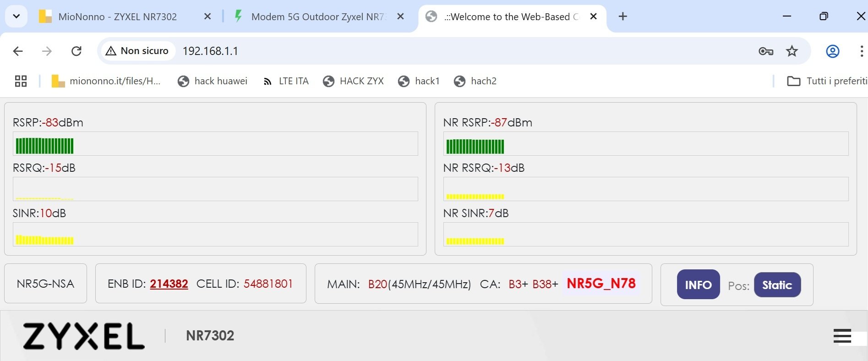Reload the current page

pos(76,51)
